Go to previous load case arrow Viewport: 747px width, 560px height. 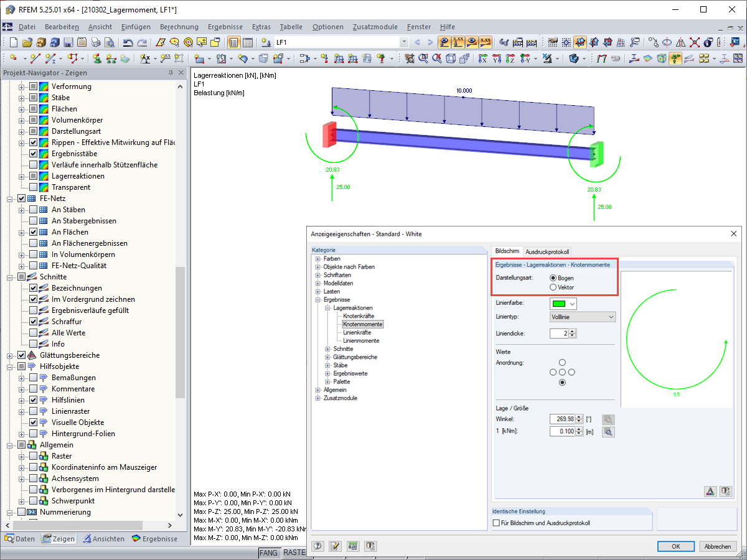coord(417,42)
